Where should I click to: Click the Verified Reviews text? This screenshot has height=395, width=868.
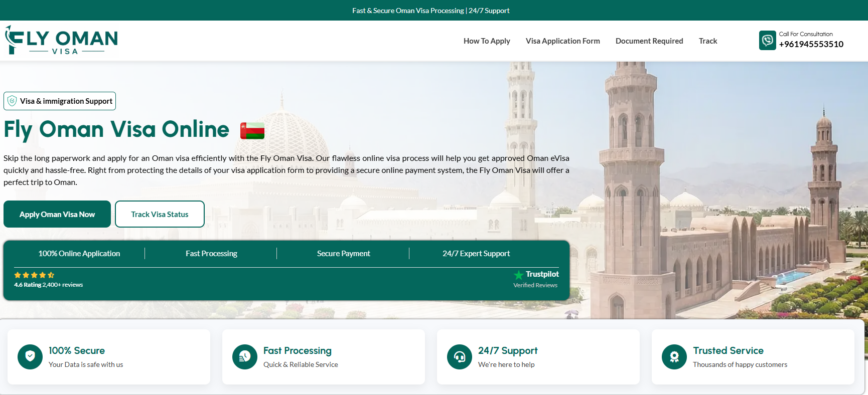[x=535, y=285]
